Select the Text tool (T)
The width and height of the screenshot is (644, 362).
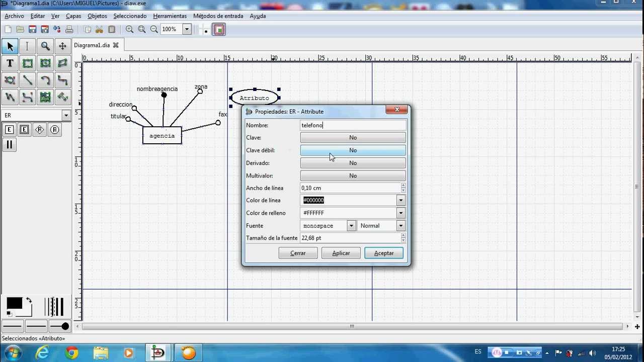(x=10, y=63)
